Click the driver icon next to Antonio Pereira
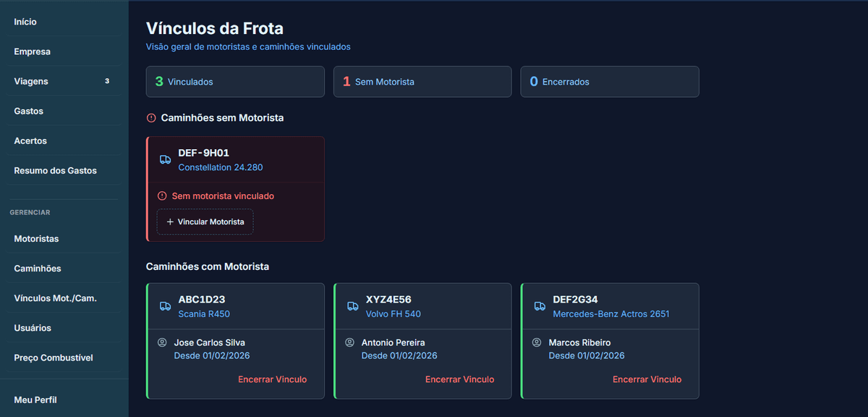 349,342
